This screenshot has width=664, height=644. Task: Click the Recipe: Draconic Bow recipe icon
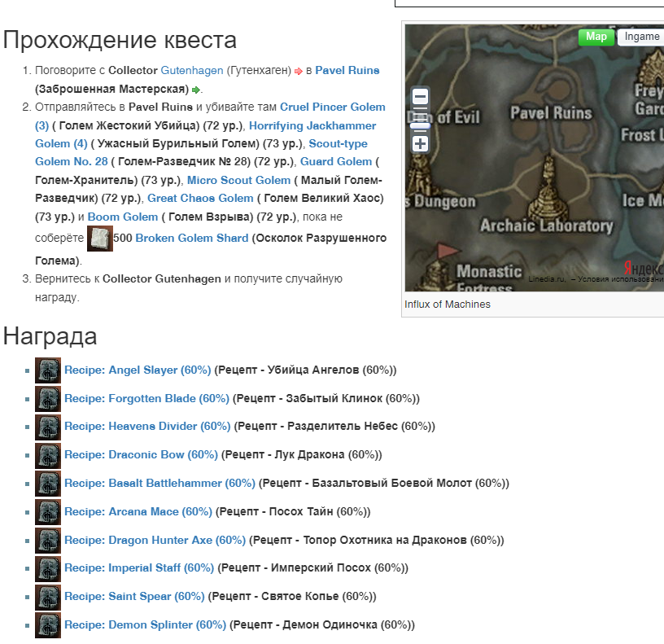[47, 455]
